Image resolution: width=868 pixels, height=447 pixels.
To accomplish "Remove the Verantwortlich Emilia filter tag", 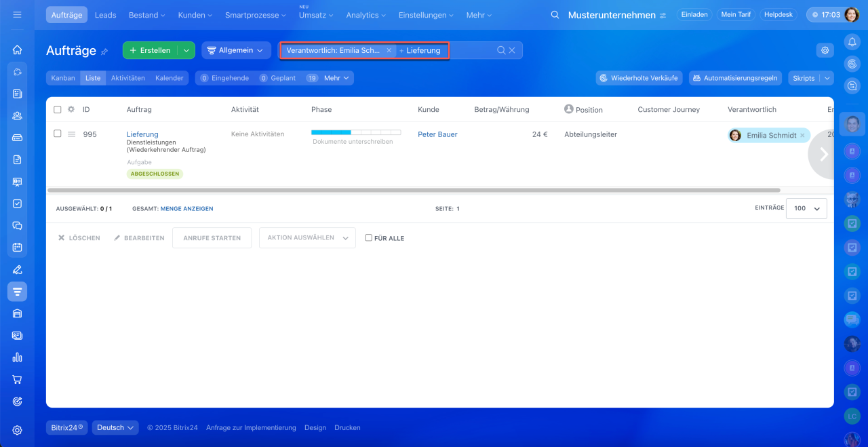I will pos(389,50).
